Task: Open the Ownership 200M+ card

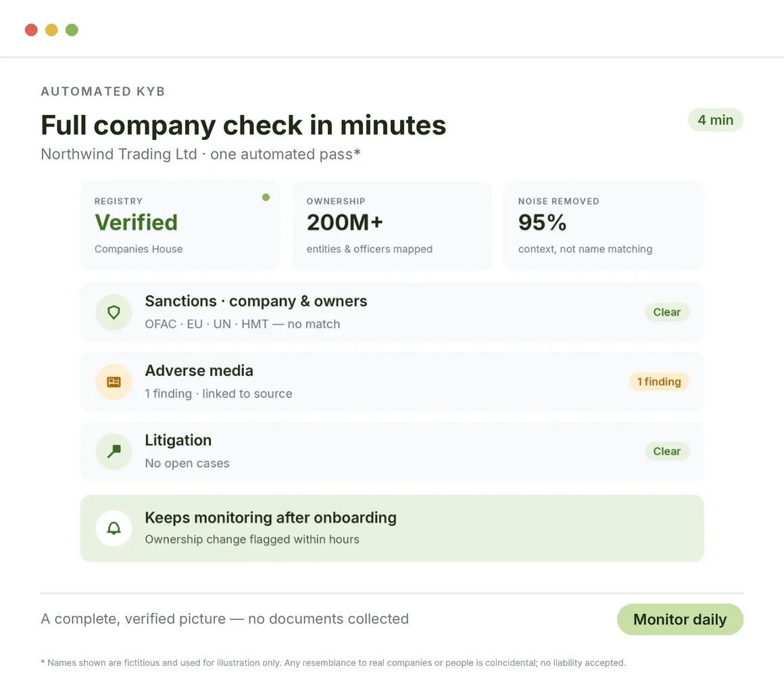Action: click(x=392, y=226)
